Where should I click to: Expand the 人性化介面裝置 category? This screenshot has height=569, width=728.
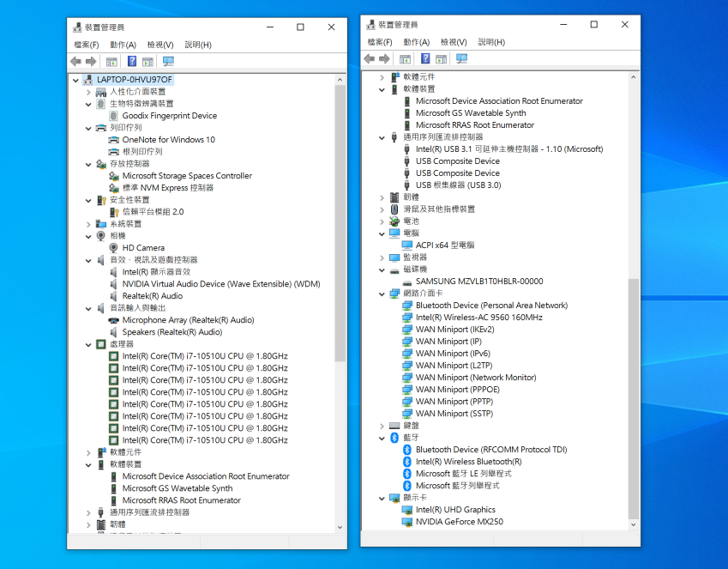click(88, 92)
